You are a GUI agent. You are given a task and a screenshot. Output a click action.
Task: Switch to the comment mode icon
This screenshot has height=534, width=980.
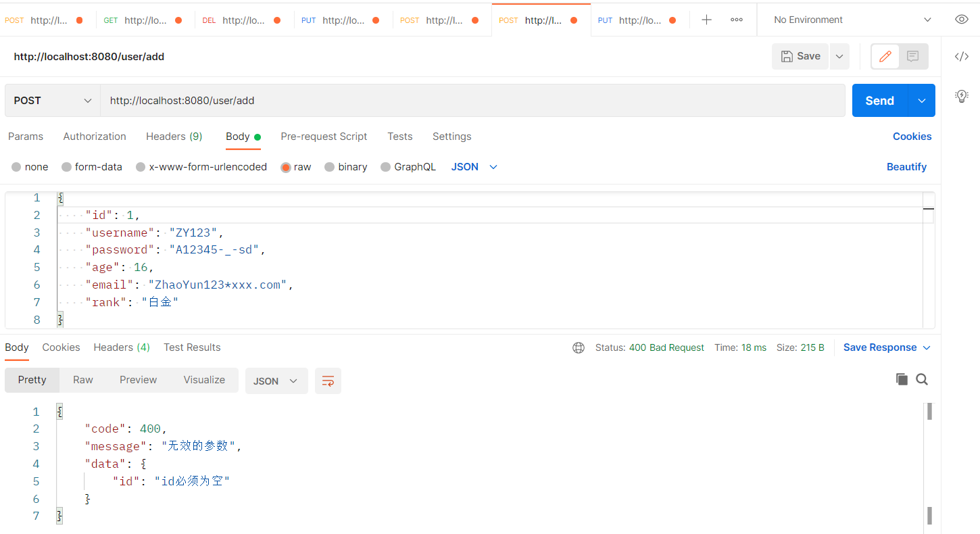tap(913, 56)
